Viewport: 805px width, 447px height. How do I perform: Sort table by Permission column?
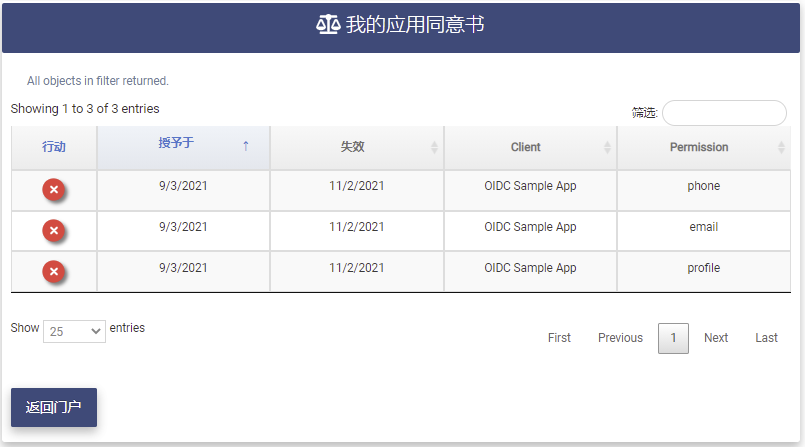pos(699,147)
